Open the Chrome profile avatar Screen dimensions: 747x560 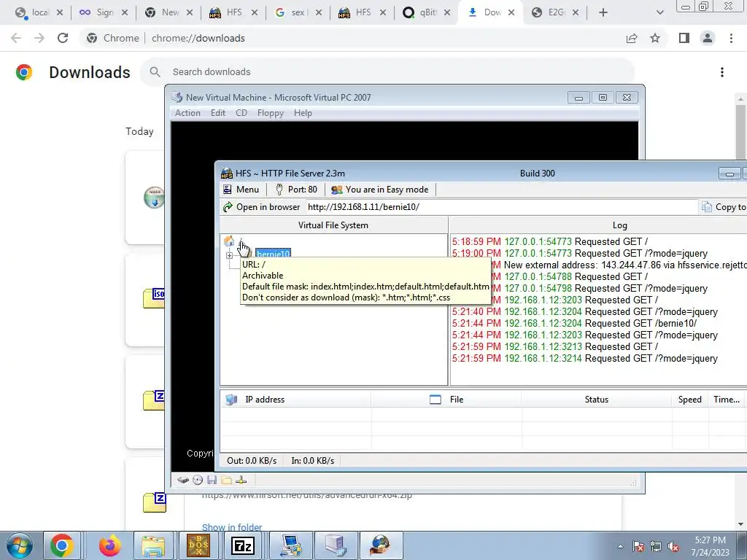pyautogui.click(x=708, y=38)
